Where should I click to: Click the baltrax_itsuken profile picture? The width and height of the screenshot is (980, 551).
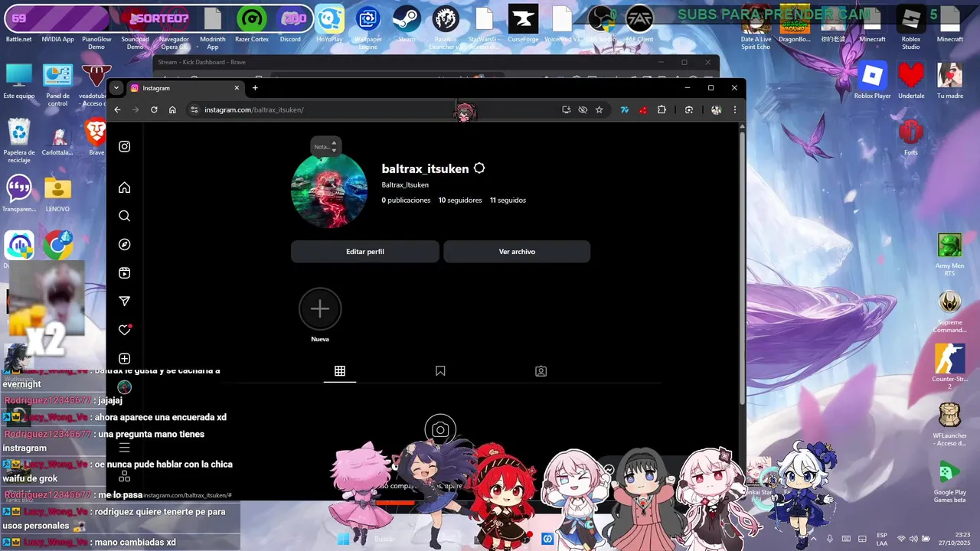[329, 190]
